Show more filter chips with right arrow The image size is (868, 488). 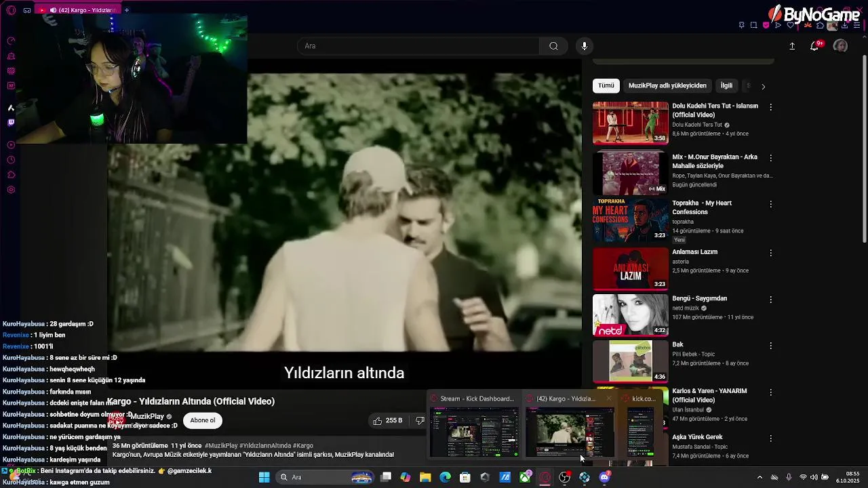coord(763,86)
